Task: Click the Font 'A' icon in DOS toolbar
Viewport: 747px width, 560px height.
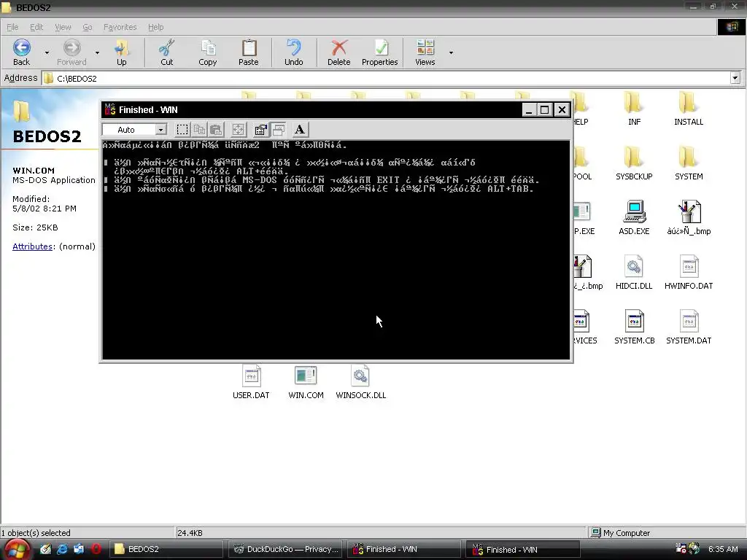Action: [300, 130]
